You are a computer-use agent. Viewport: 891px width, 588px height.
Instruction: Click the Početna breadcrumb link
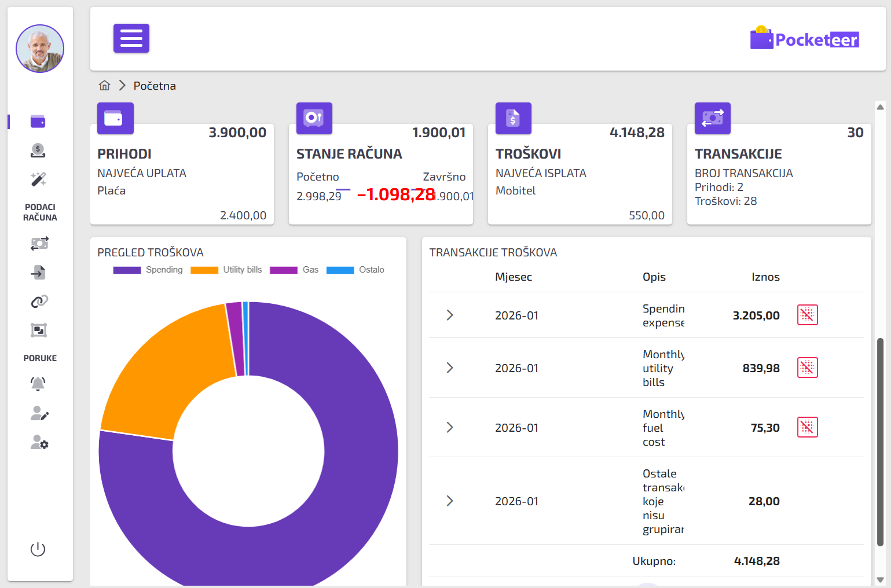(x=155, y=86)
